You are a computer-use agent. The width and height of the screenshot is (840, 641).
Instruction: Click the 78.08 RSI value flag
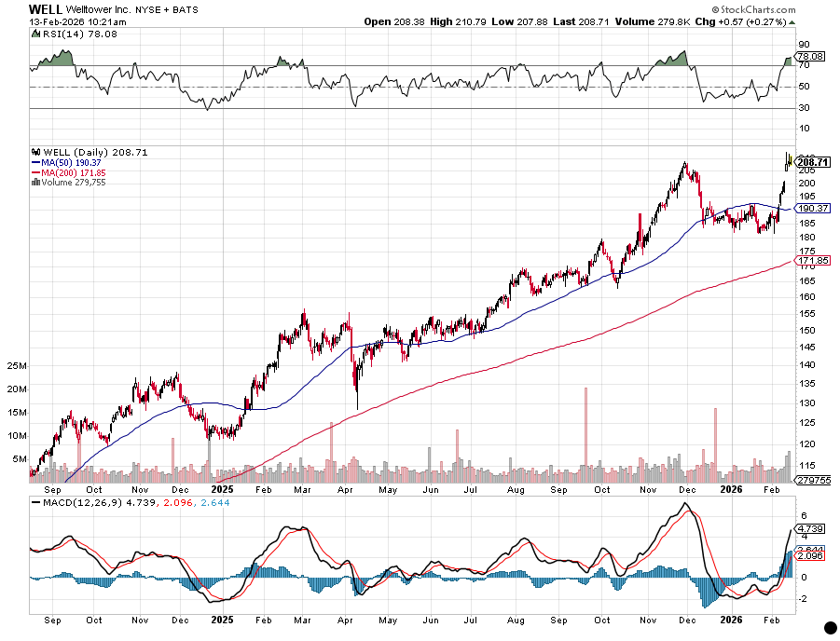pos(810,57)
